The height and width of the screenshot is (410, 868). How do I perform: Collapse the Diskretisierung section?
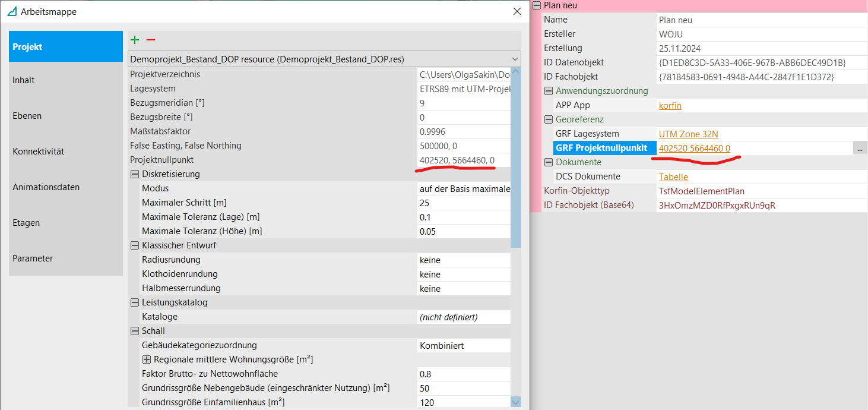tap(134, 174)
